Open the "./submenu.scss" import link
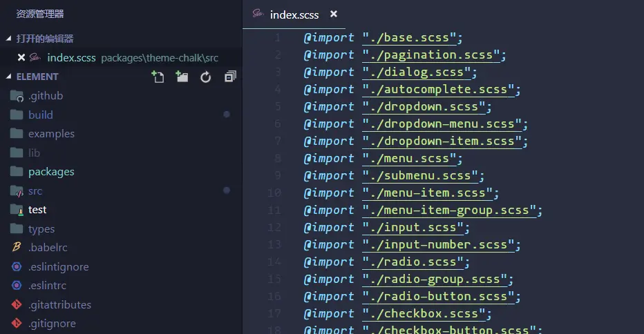 [421, 175]
